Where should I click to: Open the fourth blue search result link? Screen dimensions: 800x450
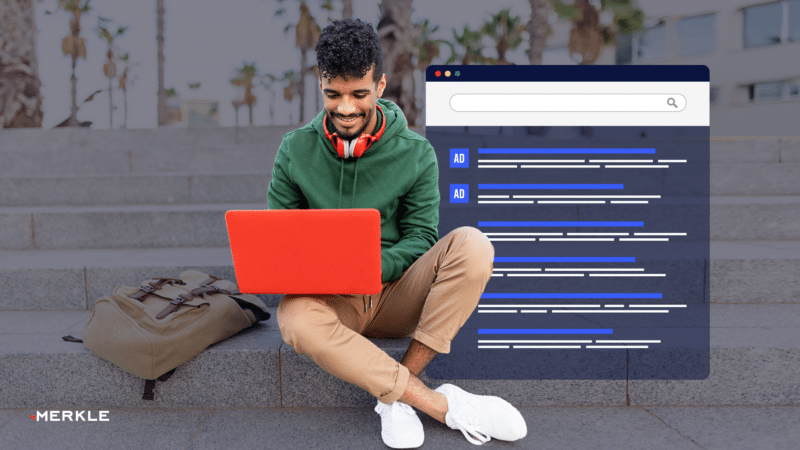[x=564, y=260]
